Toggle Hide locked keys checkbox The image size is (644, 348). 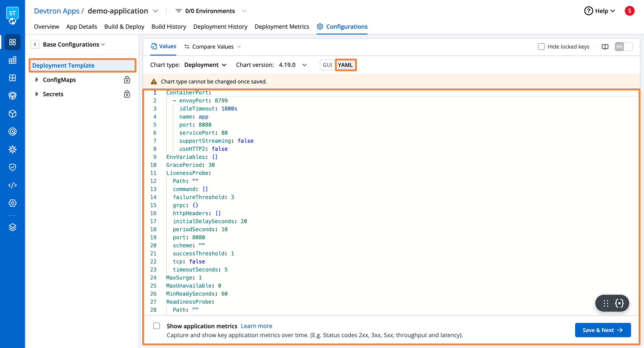tap(541, 47)
